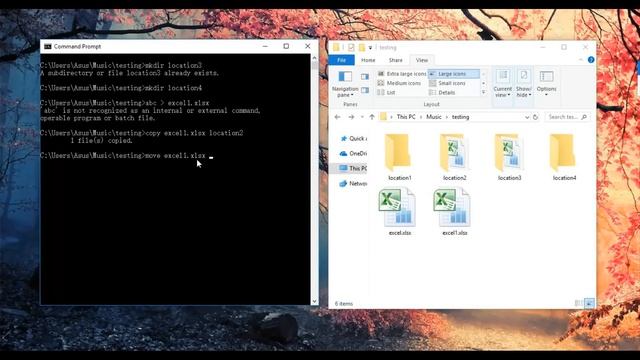Collapse the ribbon with the chevron
The height and width of the screenshot is (360, 640).
[x=580, y=60]
